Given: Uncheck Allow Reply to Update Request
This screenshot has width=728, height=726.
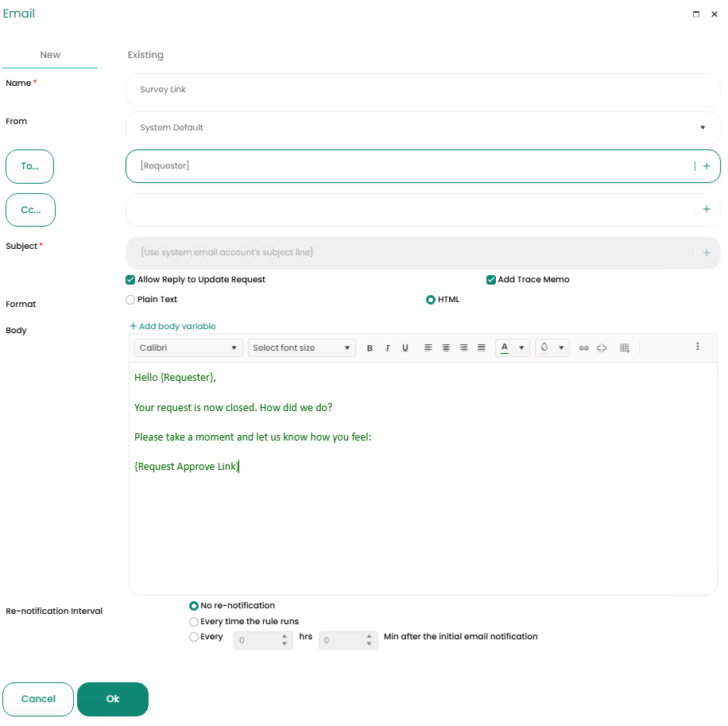Looking at the screenshot, I should (130, 280).
